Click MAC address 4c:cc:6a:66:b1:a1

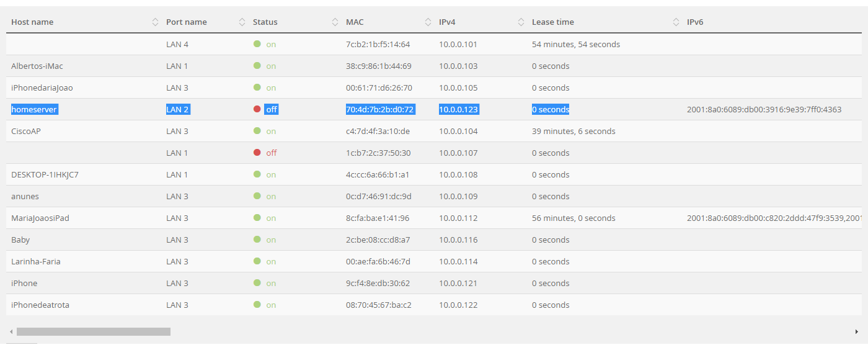point(378,174)
